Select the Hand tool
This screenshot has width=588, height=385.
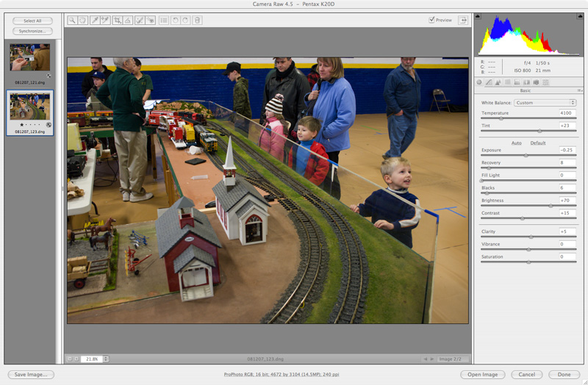pyautogui.click(x=83, y=21)
